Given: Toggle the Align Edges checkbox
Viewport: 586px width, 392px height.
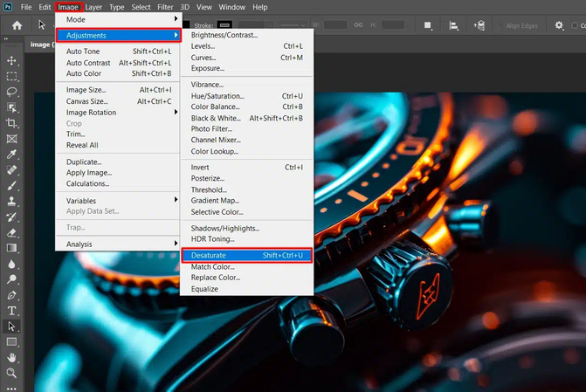Looking at the screenshot, I should (x=500, y=25).
